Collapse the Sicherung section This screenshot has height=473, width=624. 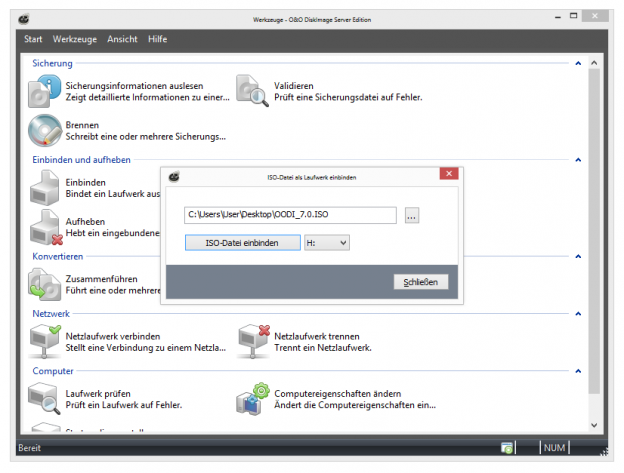pyautogui.click(x=578, y=63)
